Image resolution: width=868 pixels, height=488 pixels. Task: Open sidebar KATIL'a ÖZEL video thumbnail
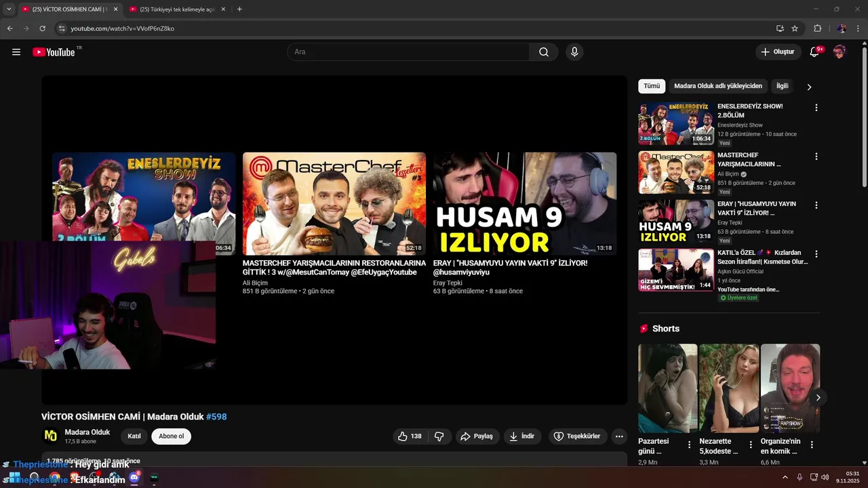click(676, 270)
